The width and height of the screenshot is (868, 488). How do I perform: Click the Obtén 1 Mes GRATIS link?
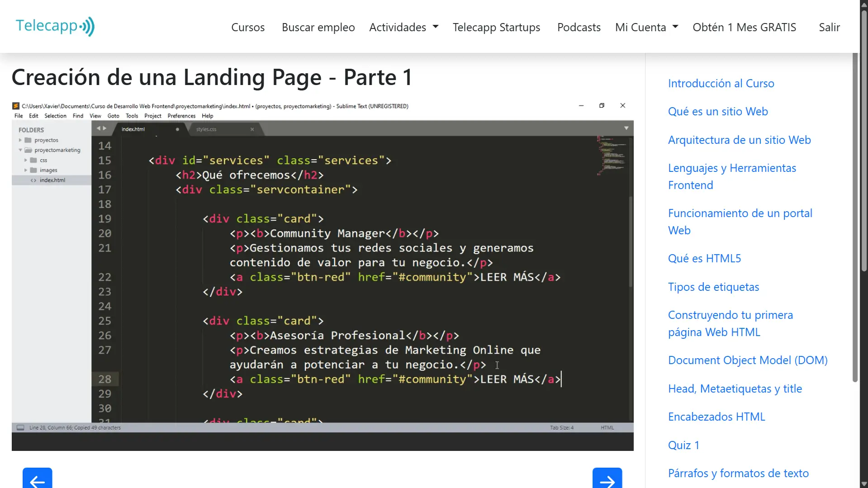tap(744, 27)
